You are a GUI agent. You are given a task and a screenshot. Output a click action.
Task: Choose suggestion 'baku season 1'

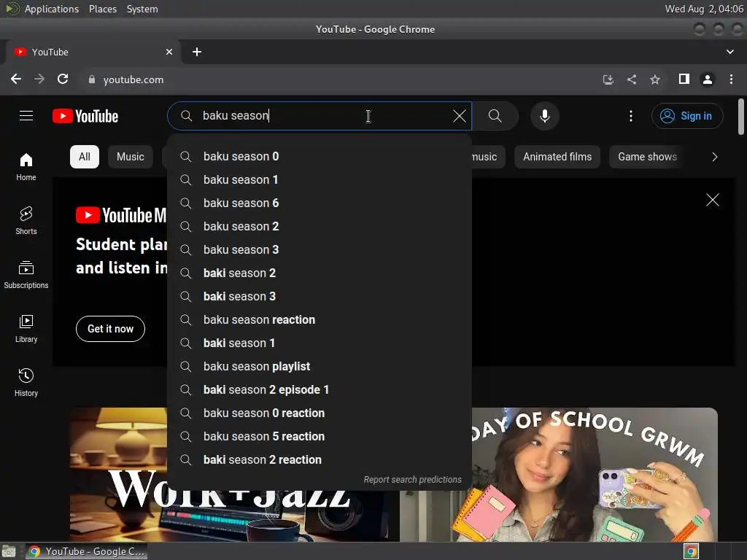(320, 179)
